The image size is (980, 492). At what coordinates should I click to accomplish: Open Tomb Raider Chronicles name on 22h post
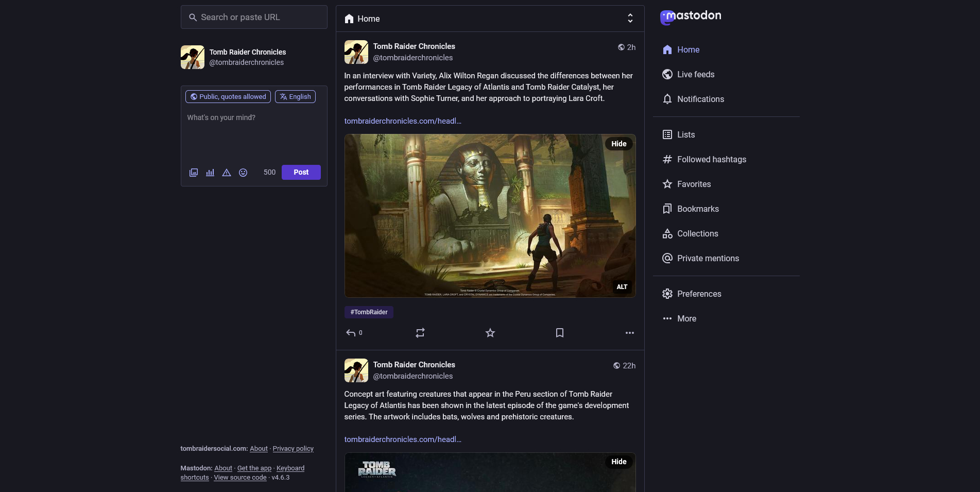point(414,365)
